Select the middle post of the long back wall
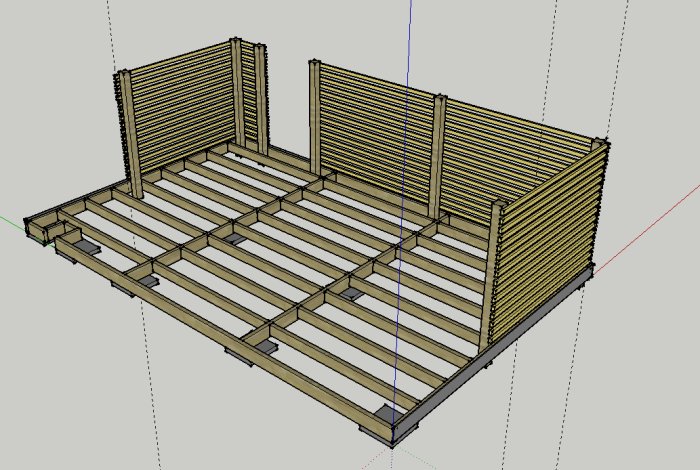The width and height of the screenshot is (700, 470). tap(437, 157)
